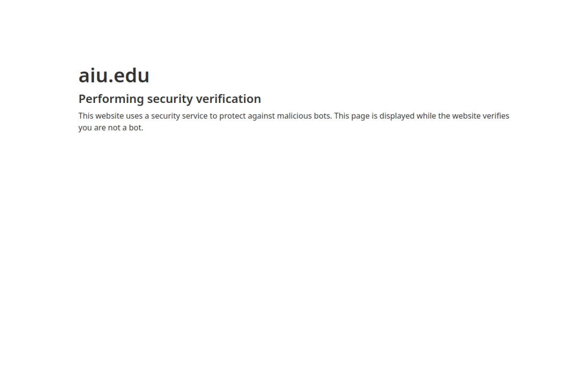
Task: Click the word 'security' in the subheading
Action: [x=170, y=99]
